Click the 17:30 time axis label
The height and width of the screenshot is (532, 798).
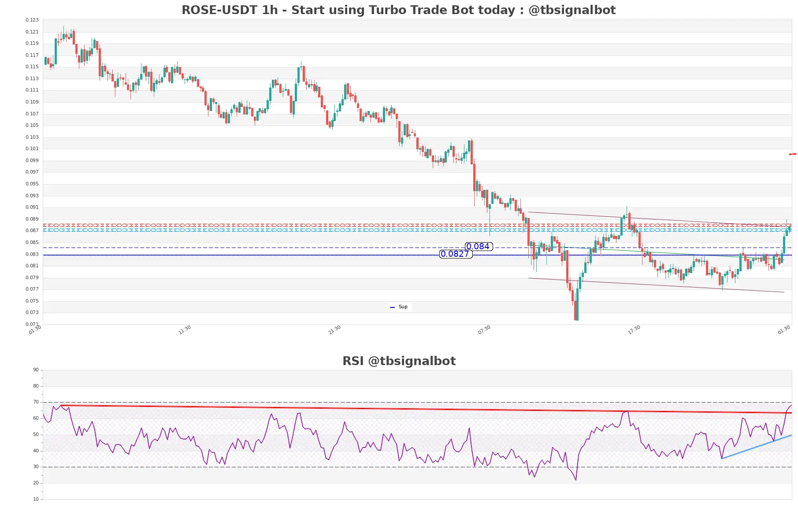(634, 330)
